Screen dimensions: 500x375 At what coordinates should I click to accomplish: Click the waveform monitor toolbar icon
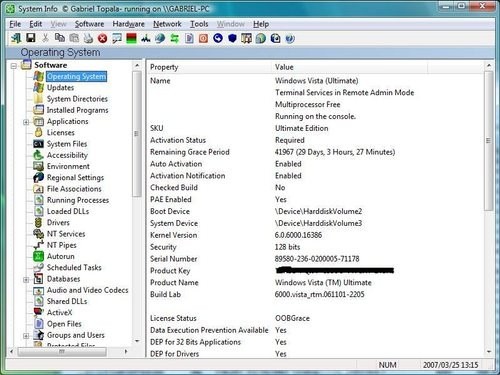tap(146, 39)
